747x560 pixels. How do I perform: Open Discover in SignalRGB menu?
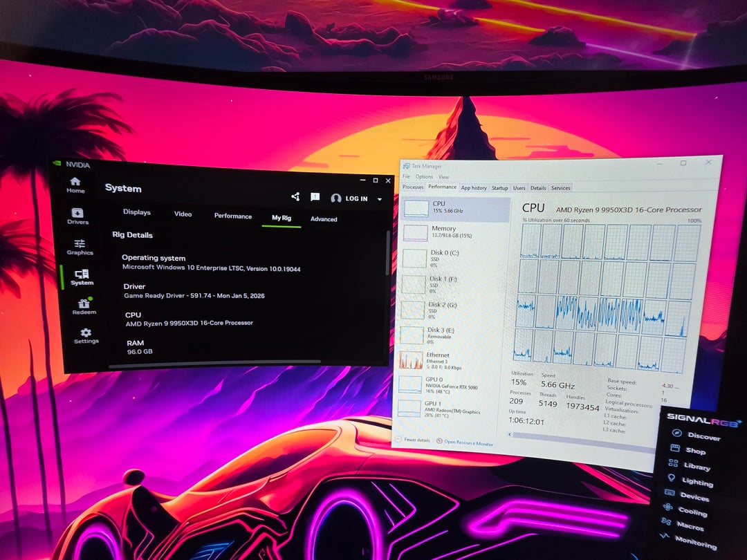click(703, 436)
